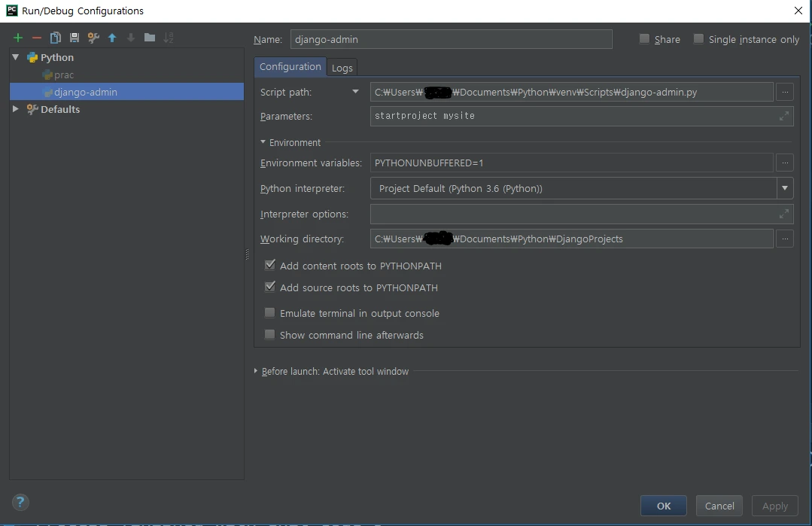Click the Apply button

pos(774,506)
